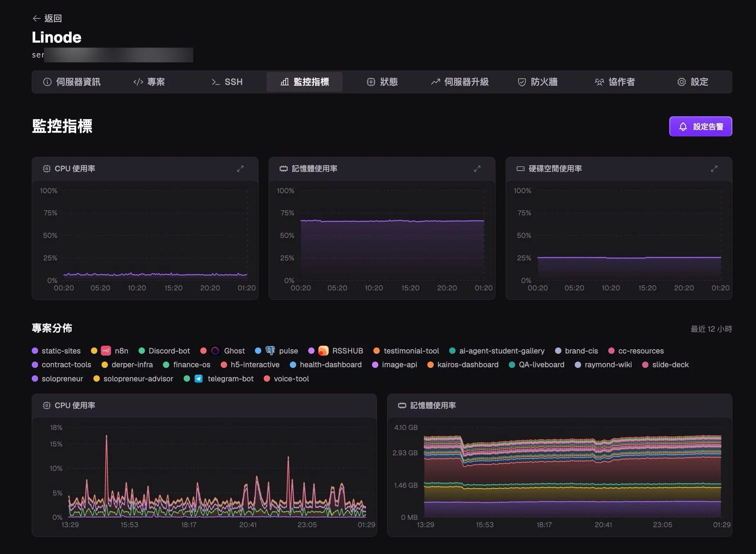Screen dimensions: 756x554
Task: Open the 伺服器升級 tab
Action: (459, 82)
